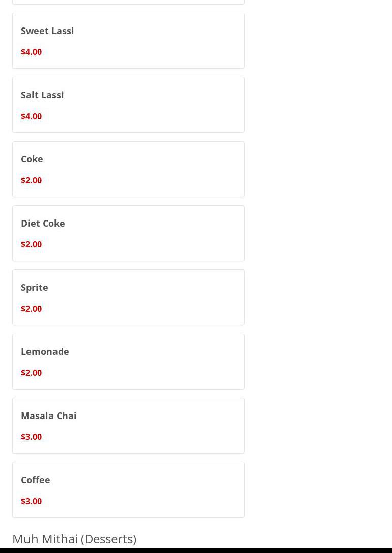Screen dimensions: 392x553
Task: Select the Coffee $3.00 price
Action: (32, 501)
